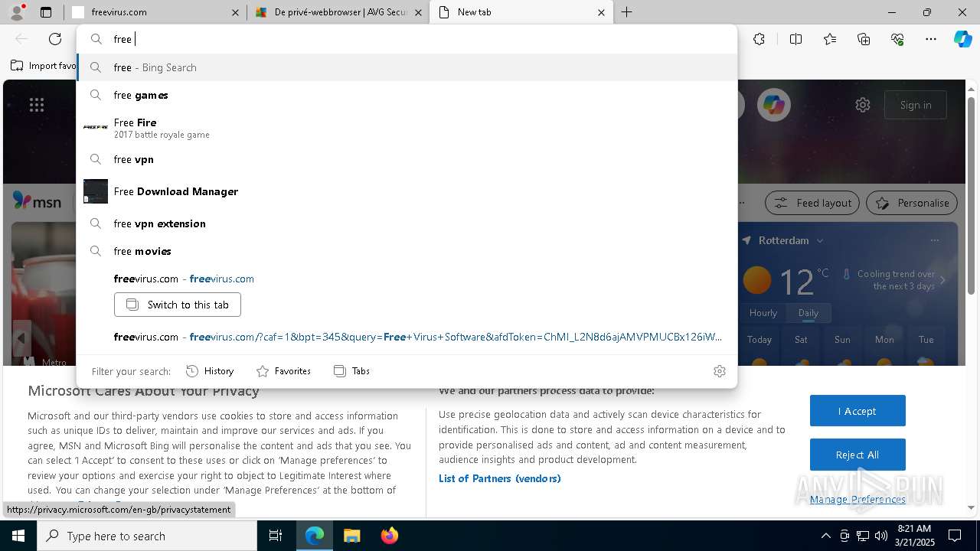Open the MSN logo link
The width and height of the screenshot is (980, 551).
coord(37,201)
